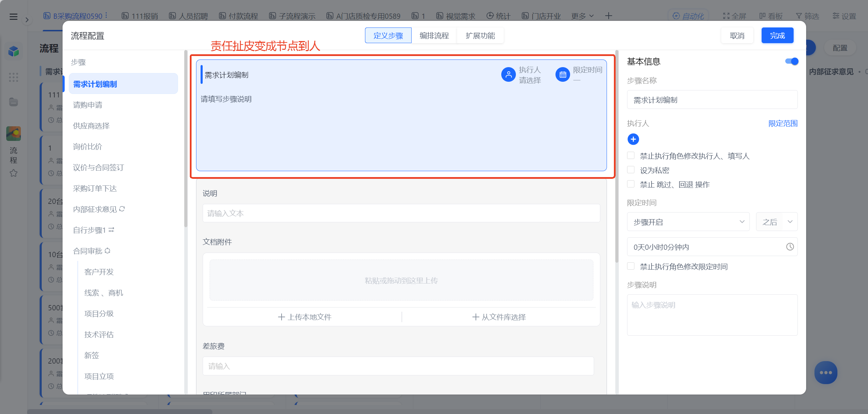Open the folder icon in sidebar
868x414 pixels.
(x=14, y=102)
